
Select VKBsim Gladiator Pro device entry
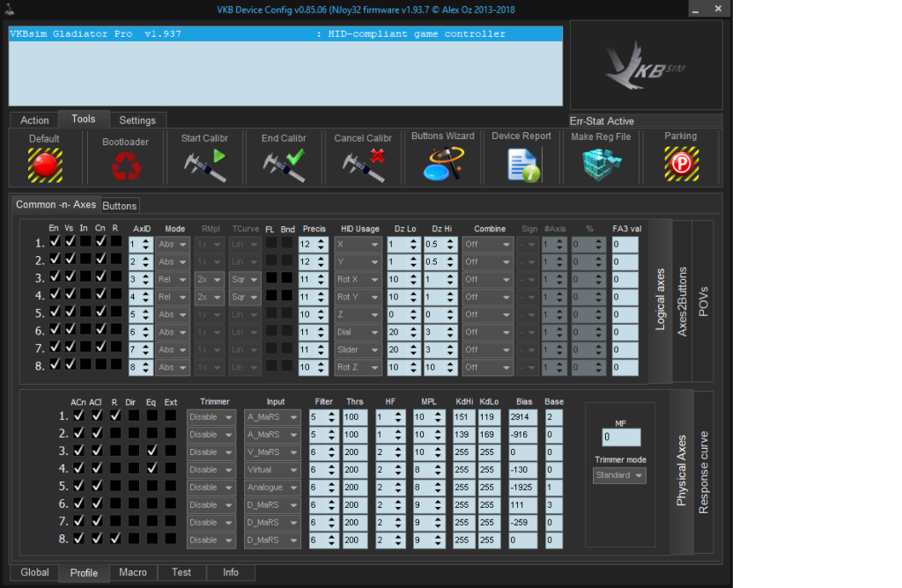286,34
